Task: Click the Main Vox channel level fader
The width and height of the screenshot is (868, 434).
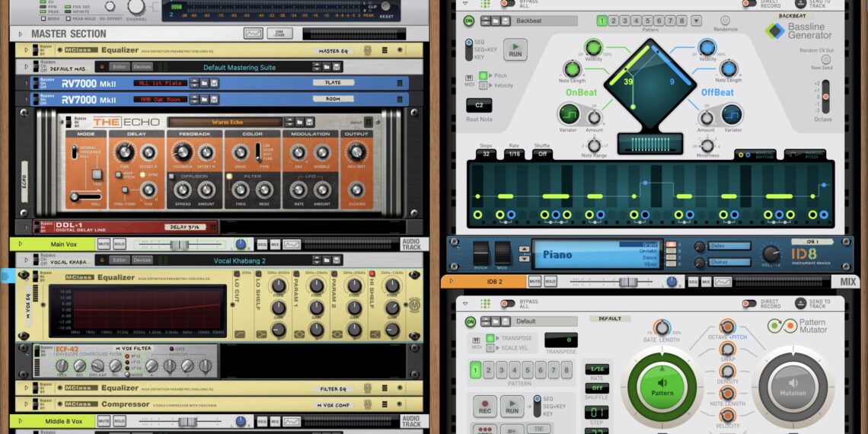Action: point(179,244)
